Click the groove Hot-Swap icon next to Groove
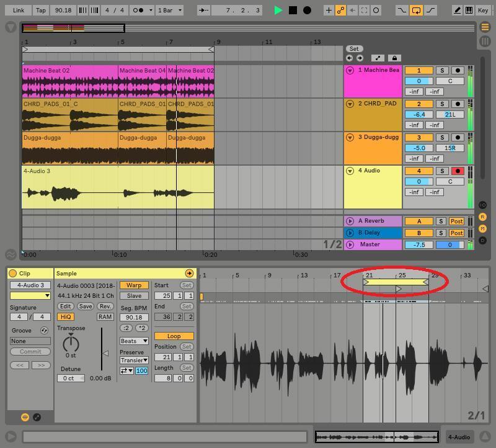Viewport: 496px width, 448px height. click(x=44, y=331)
